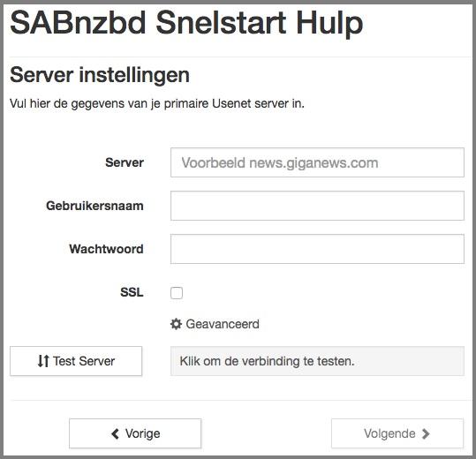Image resolution: width=476 pixels, height=459 pixels.
Task: Focus the Server hostname input field
Action: click(x=317, y=162)
